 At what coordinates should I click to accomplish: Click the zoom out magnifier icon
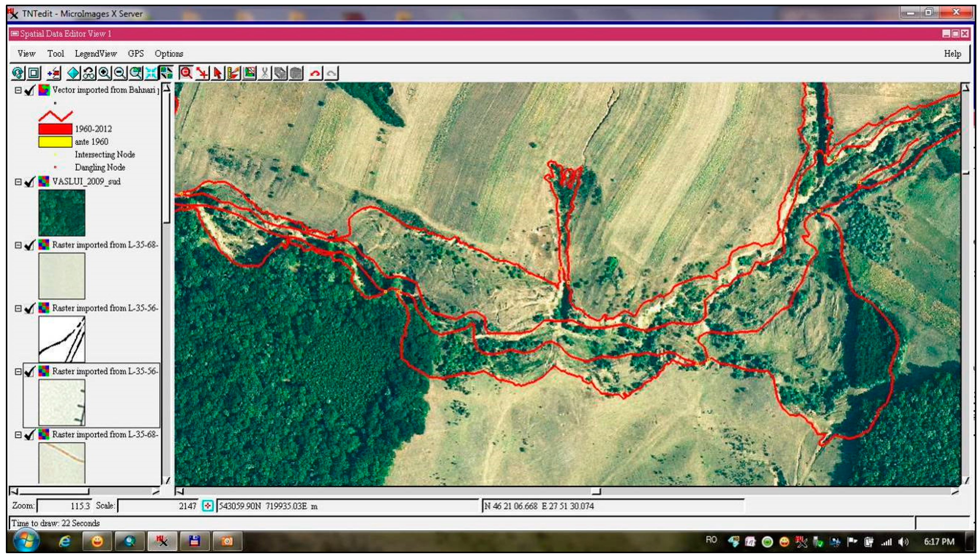click(x=120, y=73)
